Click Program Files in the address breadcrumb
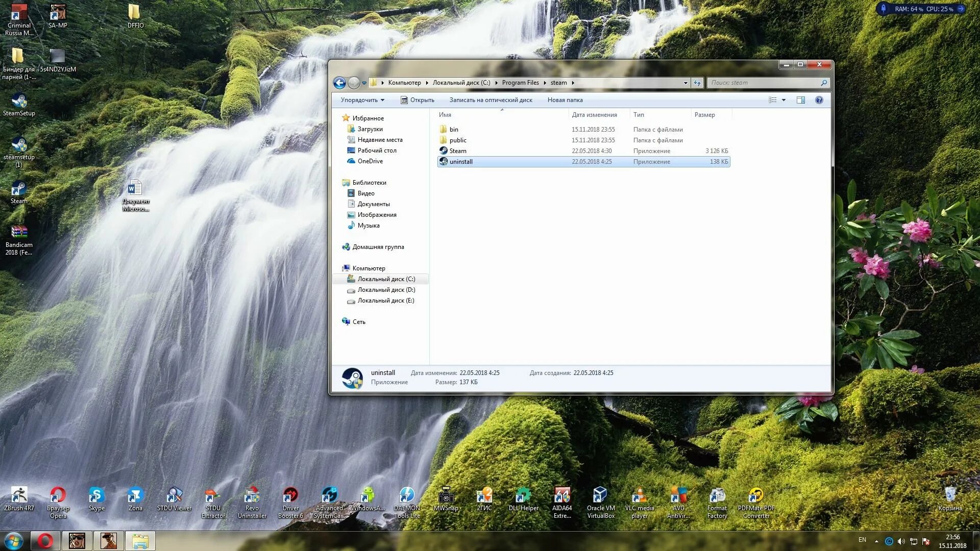Viewport: 980px width, 551px height. 520,83
